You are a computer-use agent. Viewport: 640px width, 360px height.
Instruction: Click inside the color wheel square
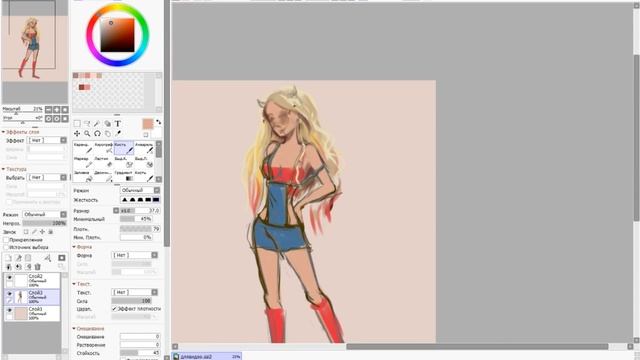click(x=118, y=35)
